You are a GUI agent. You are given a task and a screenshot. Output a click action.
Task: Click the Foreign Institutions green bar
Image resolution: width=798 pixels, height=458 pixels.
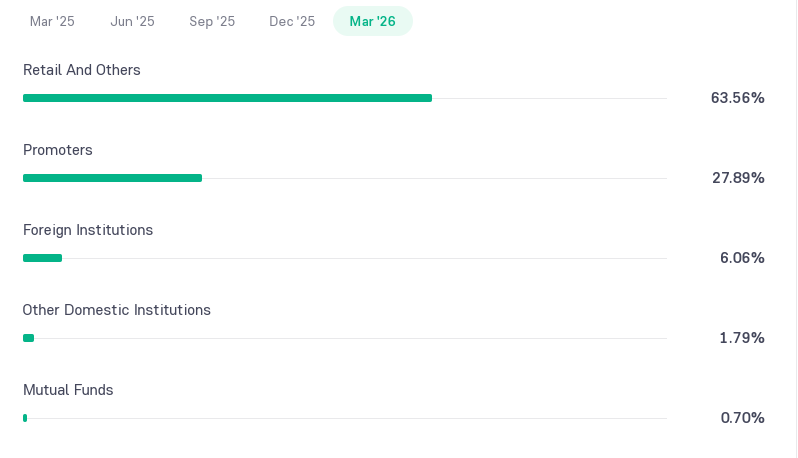42,258
